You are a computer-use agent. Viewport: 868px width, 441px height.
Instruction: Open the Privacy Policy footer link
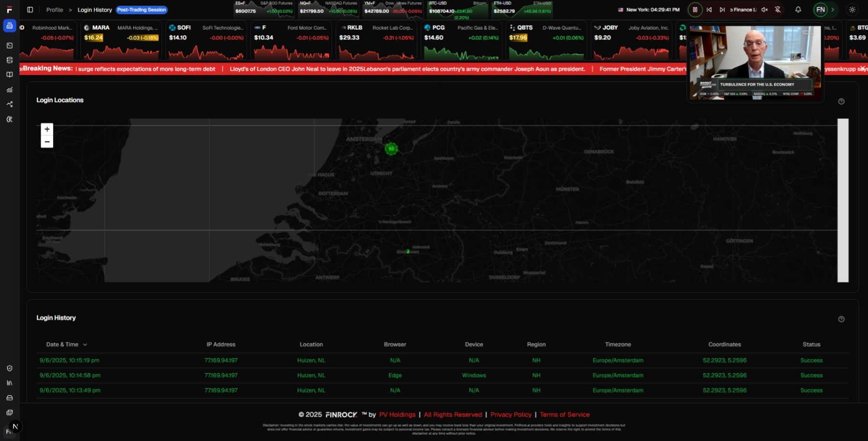(511, 415)
